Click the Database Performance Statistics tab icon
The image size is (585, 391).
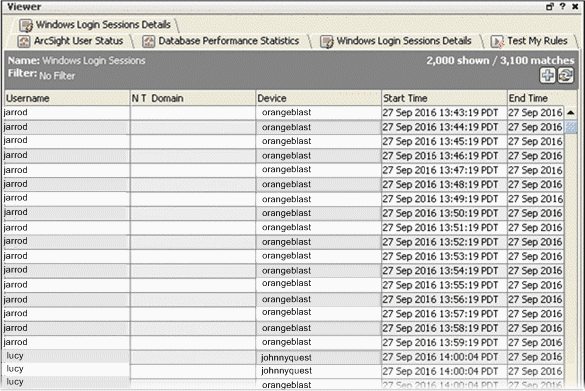pos(148,41)
